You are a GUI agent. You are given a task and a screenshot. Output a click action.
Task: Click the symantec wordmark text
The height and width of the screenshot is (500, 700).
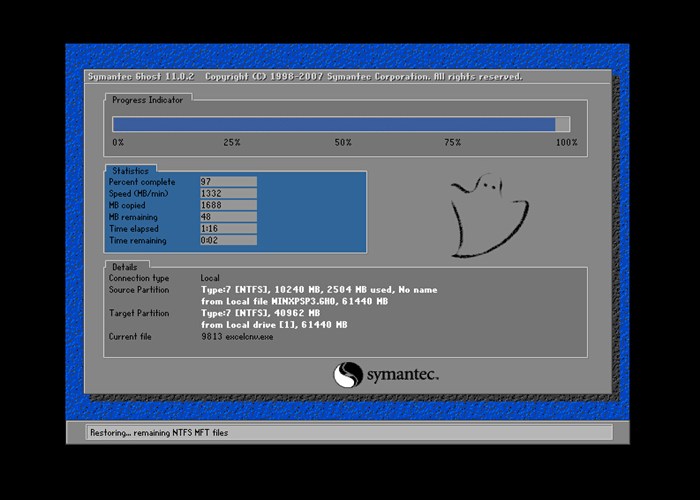coord(400,375)
